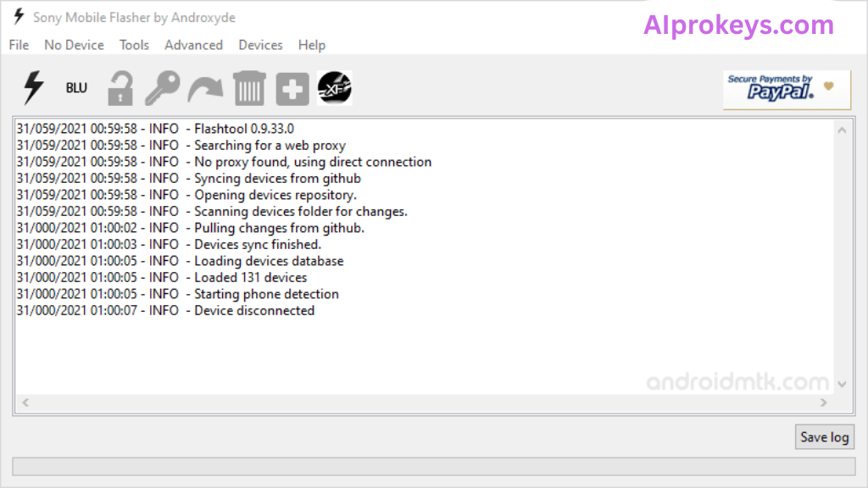The image size is (868, 488).
Task: Select the 'Loaded 131 devices' log line
Action: point(162,277)
